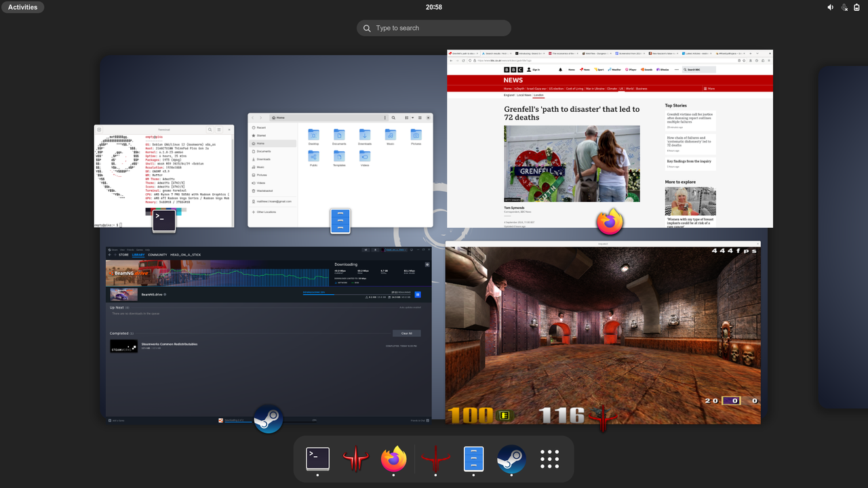Screen dimensions: 868x488
Task: Add new tab in Terminal window
Action: 99,129
